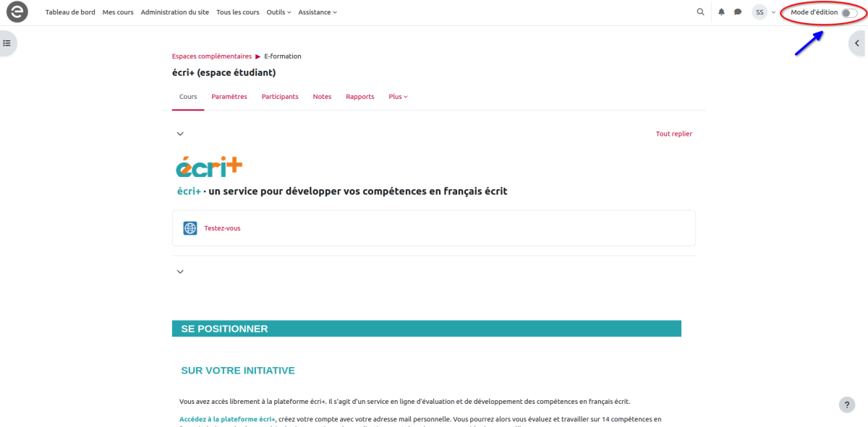Open the right block drawer arrow

point(858,43)
